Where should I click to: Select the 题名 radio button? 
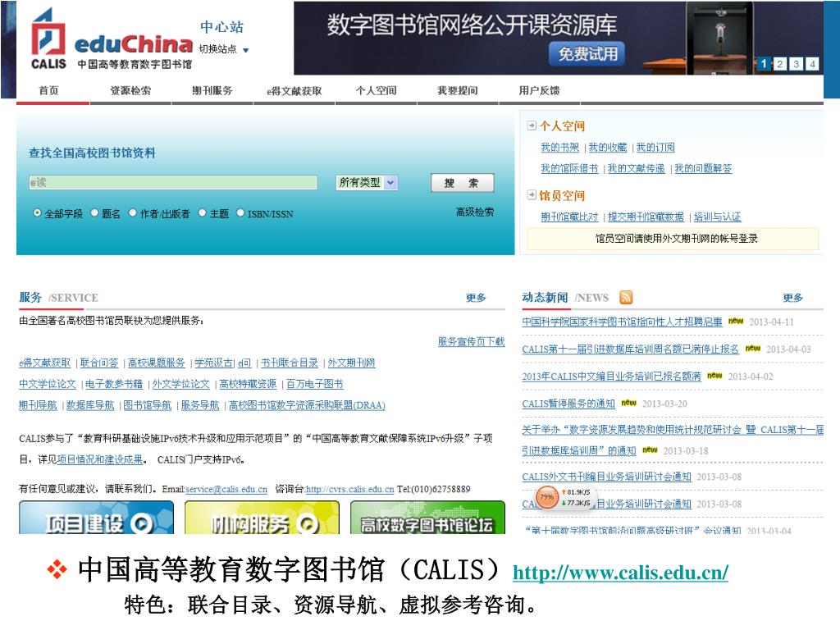coord(94,212)
